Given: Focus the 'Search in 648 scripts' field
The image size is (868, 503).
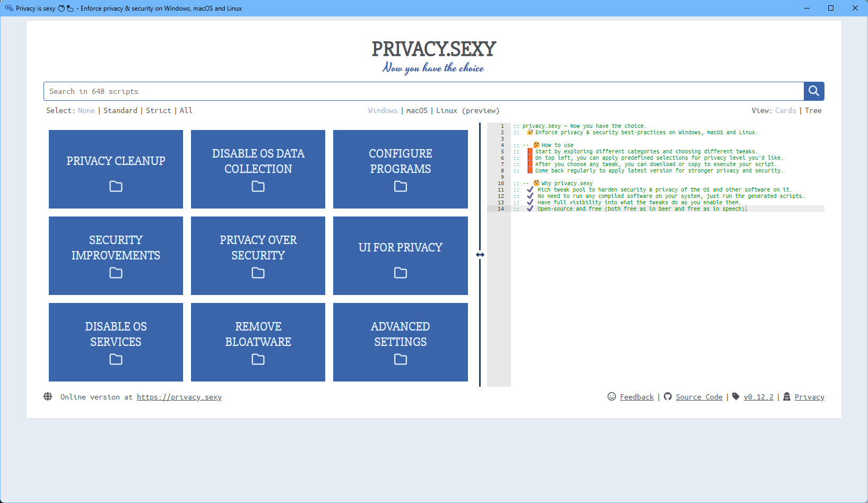Looking at the screenshot, I should tap(424, 91).
